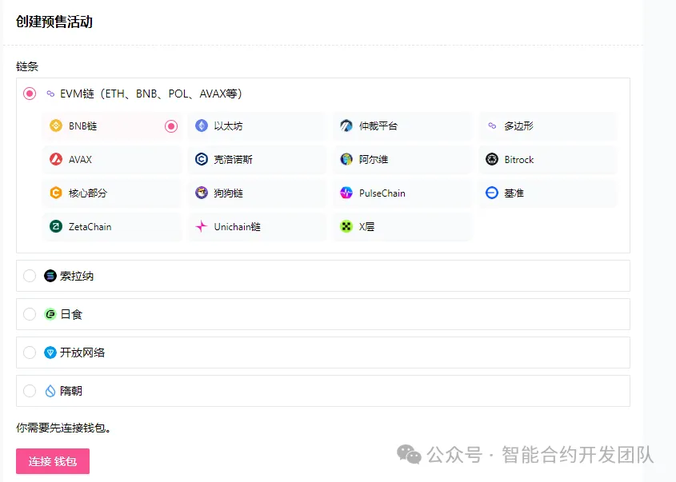Click the 开放网络 TON blue icon

click(50, 353)
